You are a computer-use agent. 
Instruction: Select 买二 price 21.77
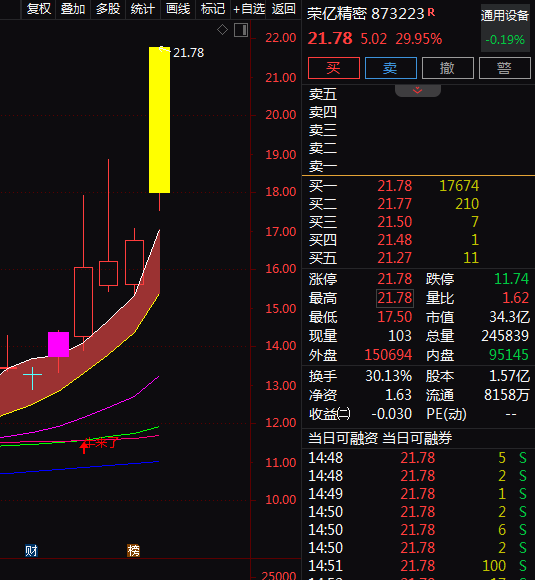(x=394, y=204)
